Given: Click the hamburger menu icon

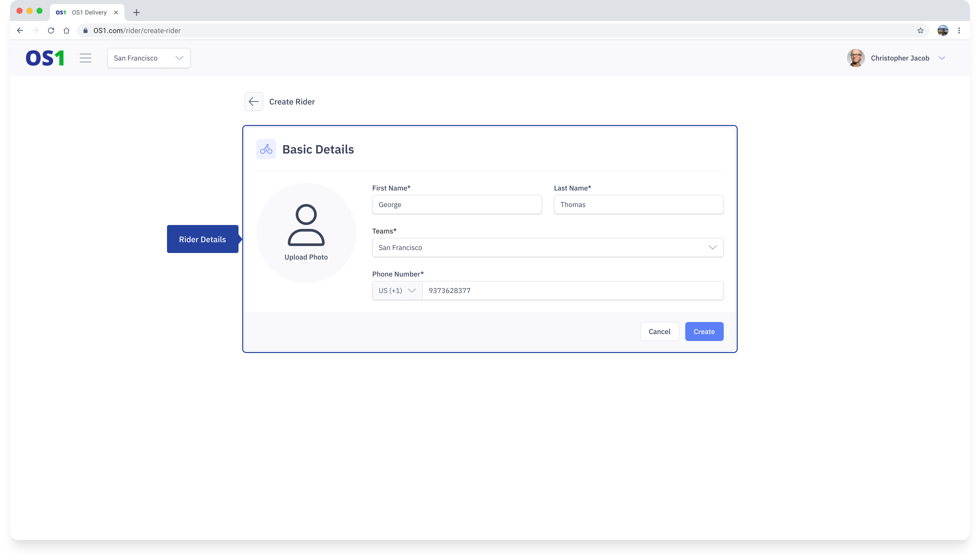Looking at the screenshot, I should (x=85, y=58).
